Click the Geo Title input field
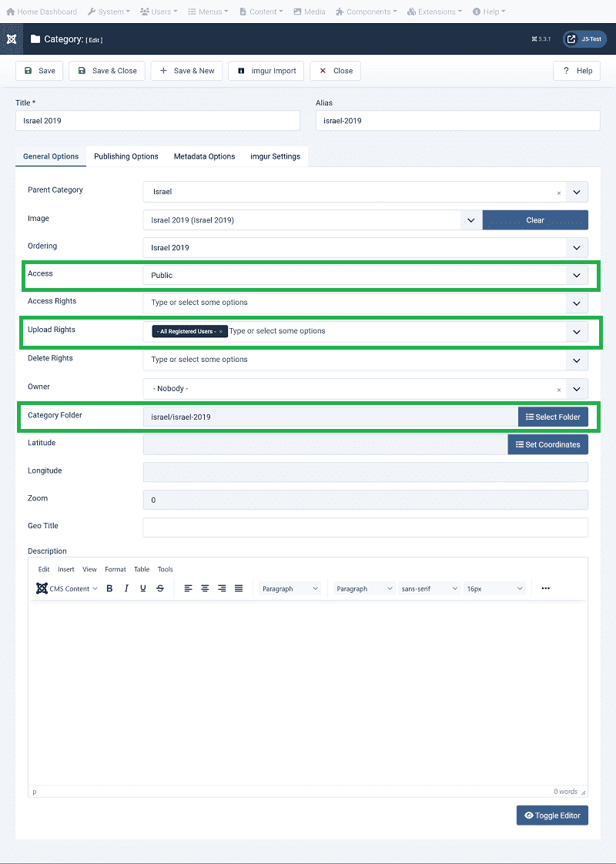Image resolution: width=616 pixels, height=864 pixels. coord(365,527)
